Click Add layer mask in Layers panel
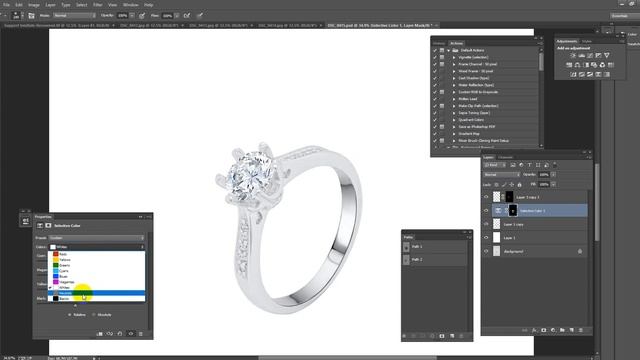 click(x=544, y=330)
